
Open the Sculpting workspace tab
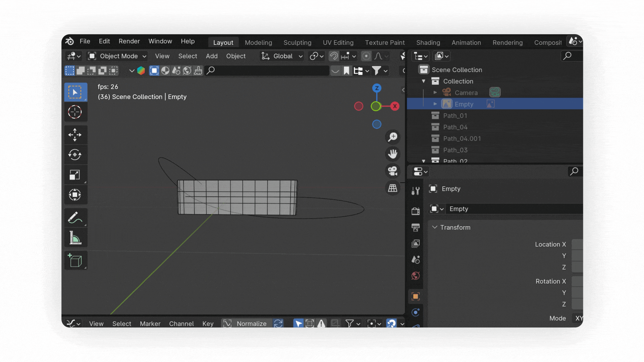tap(297, 43)
